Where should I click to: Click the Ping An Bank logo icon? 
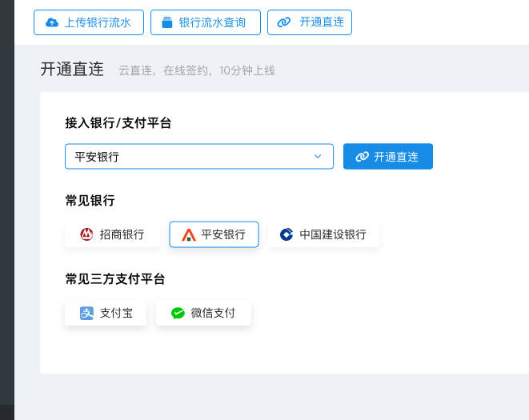189,234
